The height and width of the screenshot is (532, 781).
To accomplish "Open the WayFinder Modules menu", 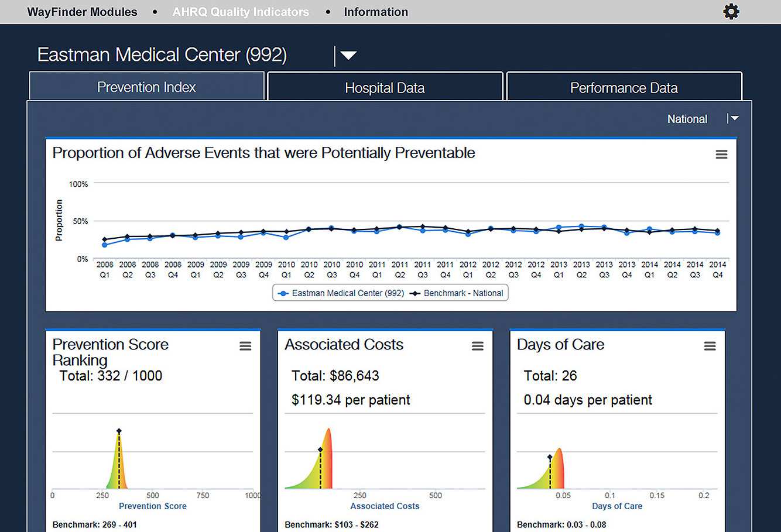I will pos(83,12).
